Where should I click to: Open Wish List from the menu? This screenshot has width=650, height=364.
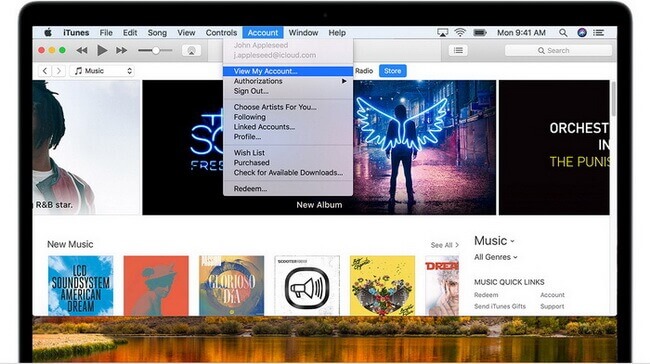[288, 153]
